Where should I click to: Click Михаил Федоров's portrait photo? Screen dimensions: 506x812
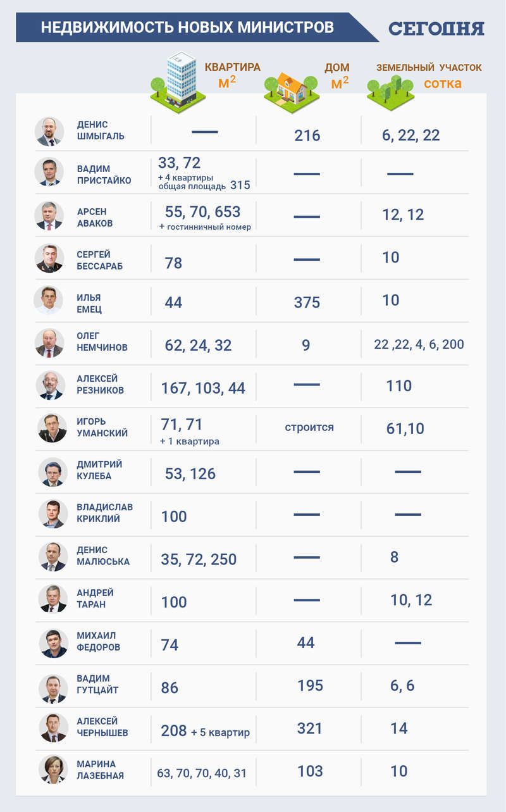[x=52, y=642]
